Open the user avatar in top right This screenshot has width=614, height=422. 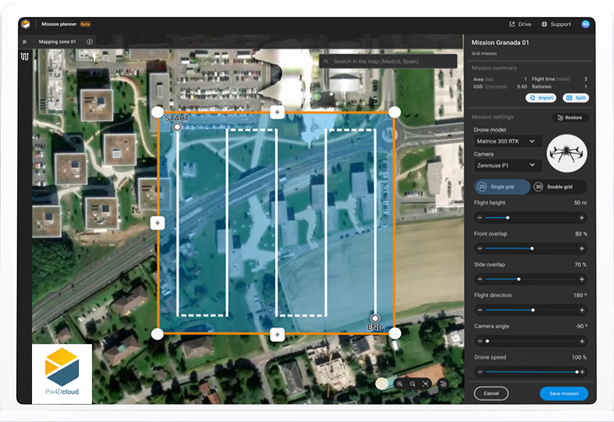tap(585, 24)
